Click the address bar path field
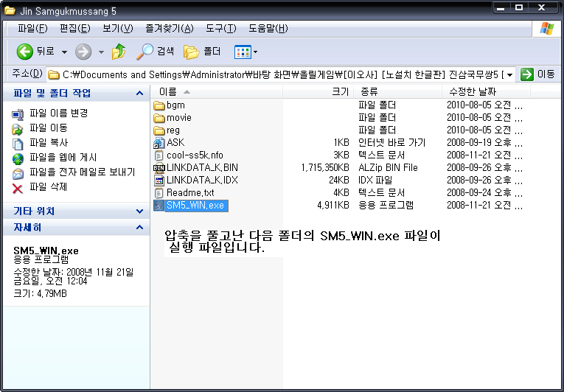This screenshot has height=392, width=564. 281,75
